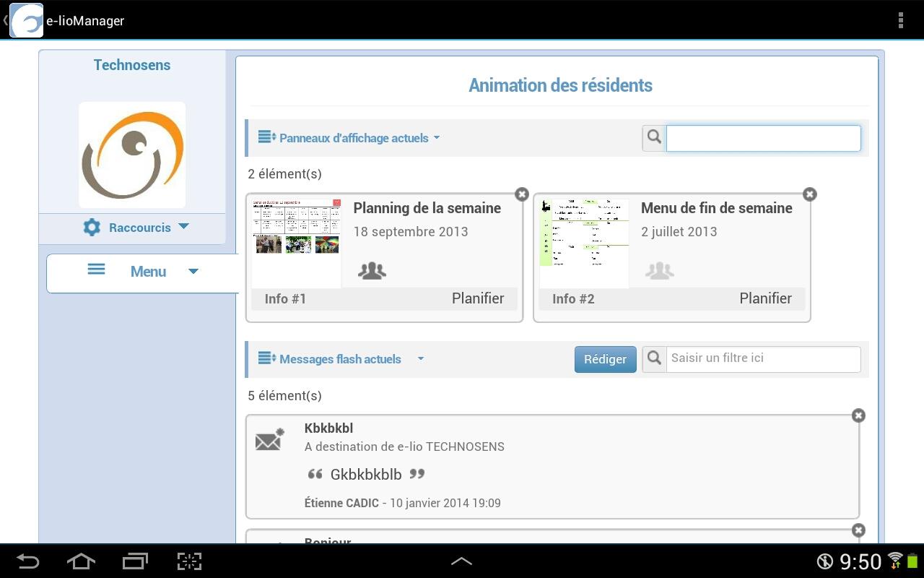
Task: Click the search icon beside display panels filter
Action: [x=654, y=137]
